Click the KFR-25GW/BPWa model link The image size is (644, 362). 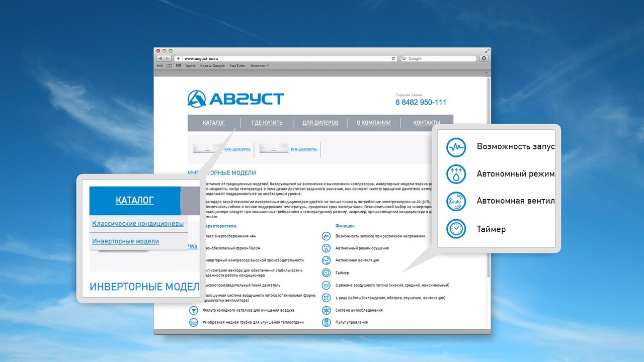(x=237, y=149)
